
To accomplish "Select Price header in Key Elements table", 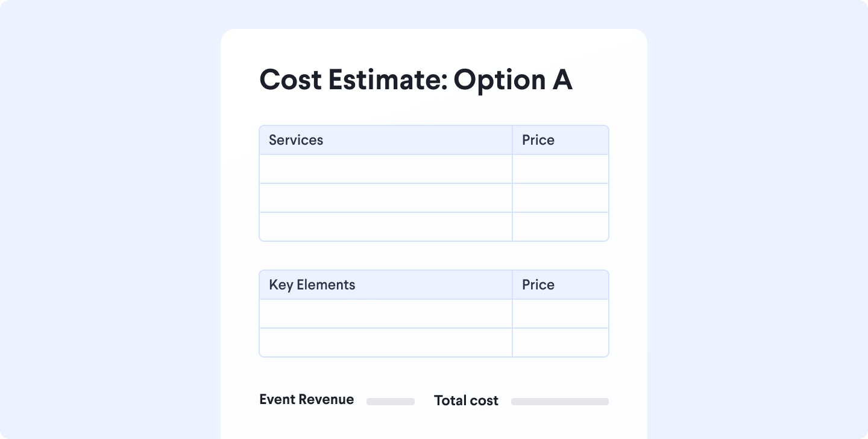I will [x=560, y=285].
